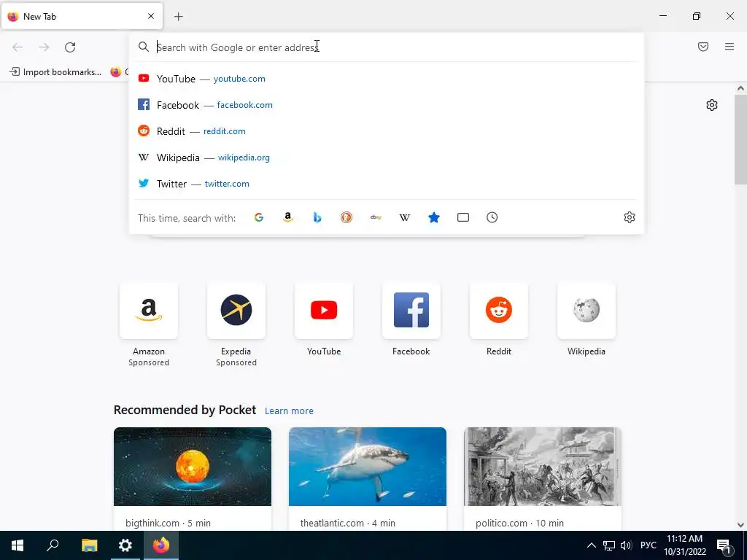The image size is (747, 560).
Task: Open network status in system tray
Action: (x=609, y=545)
